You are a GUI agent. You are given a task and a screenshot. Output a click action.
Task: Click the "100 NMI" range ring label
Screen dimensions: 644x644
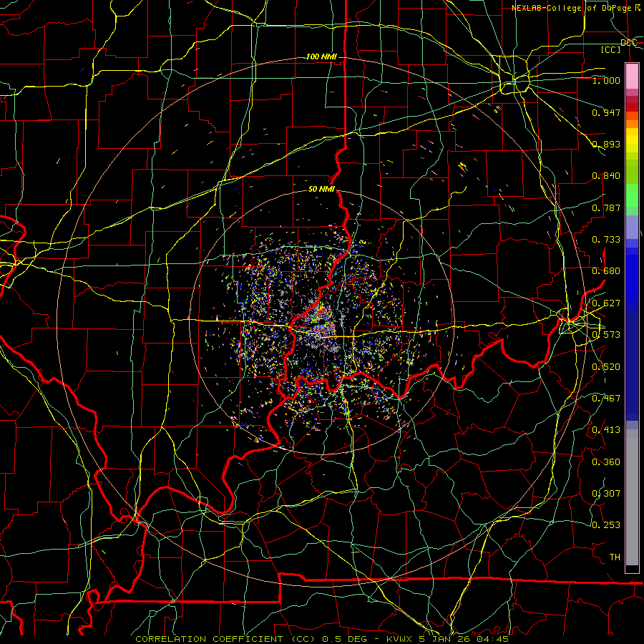(321, 57)
